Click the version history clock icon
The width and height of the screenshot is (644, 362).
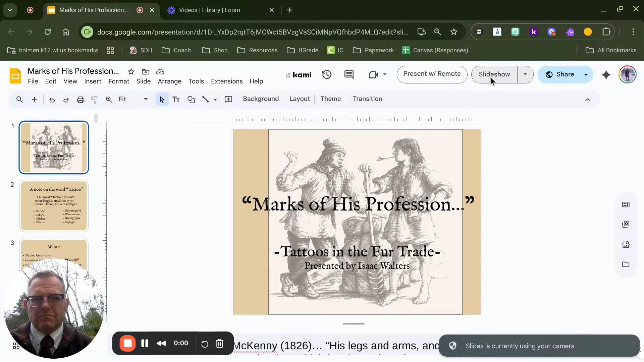327,74
